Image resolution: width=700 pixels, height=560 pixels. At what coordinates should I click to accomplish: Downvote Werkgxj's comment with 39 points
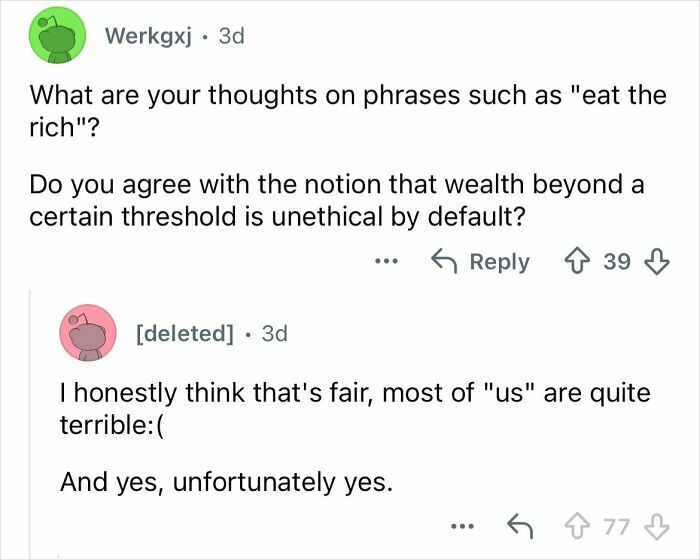coord(655,262)
